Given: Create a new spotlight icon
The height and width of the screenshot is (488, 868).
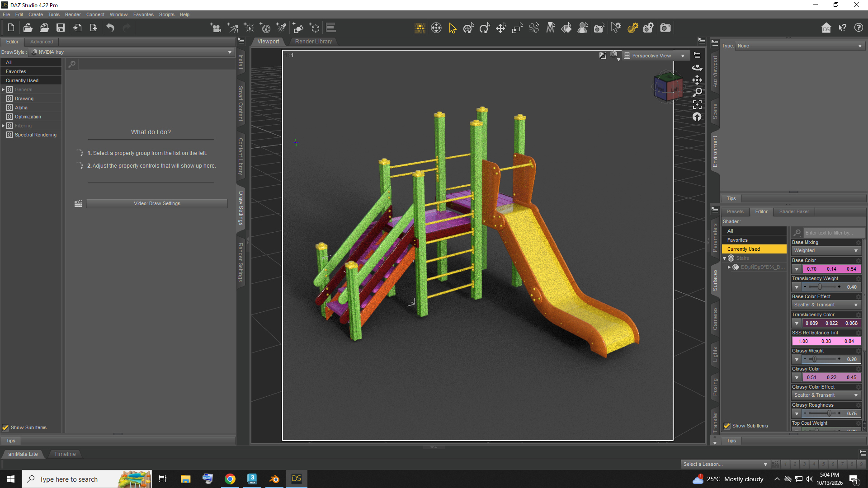Looking at the screenshot, I should pyautogui.click(x=282, y=28).
